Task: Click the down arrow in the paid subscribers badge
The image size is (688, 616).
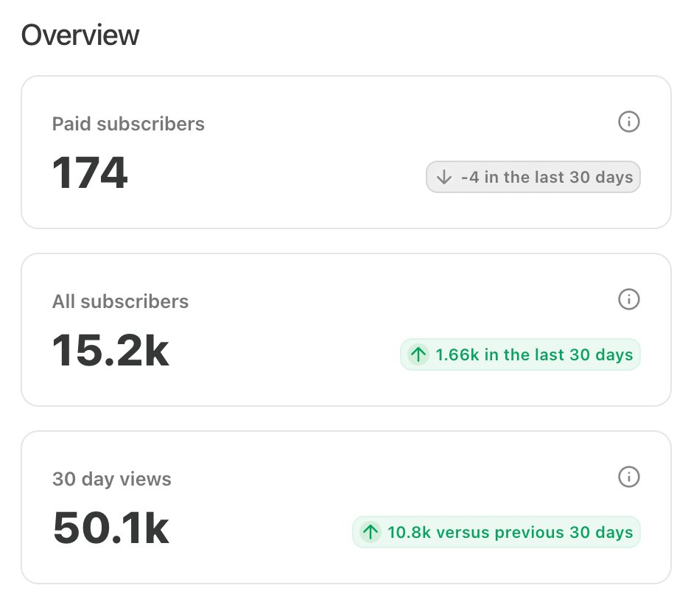Action: (x=443, y=178)
